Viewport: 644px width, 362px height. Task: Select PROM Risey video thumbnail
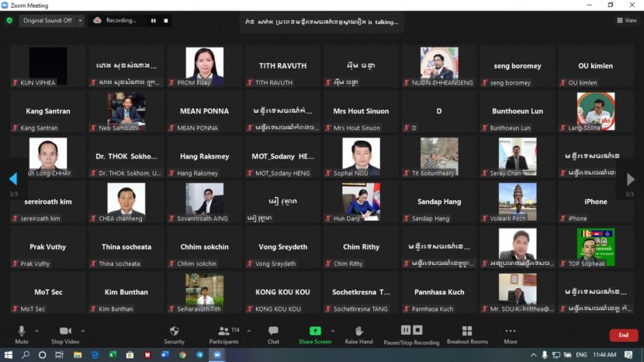205,66
